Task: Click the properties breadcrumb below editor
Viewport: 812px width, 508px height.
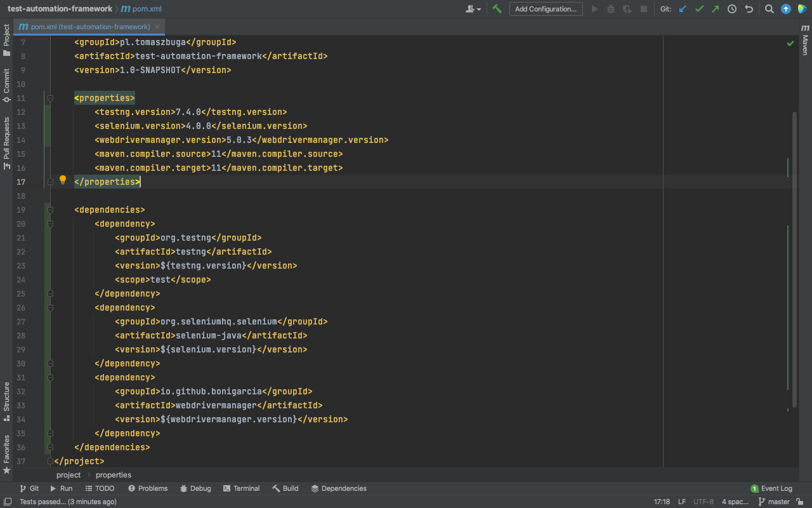Action: [114, 475]
